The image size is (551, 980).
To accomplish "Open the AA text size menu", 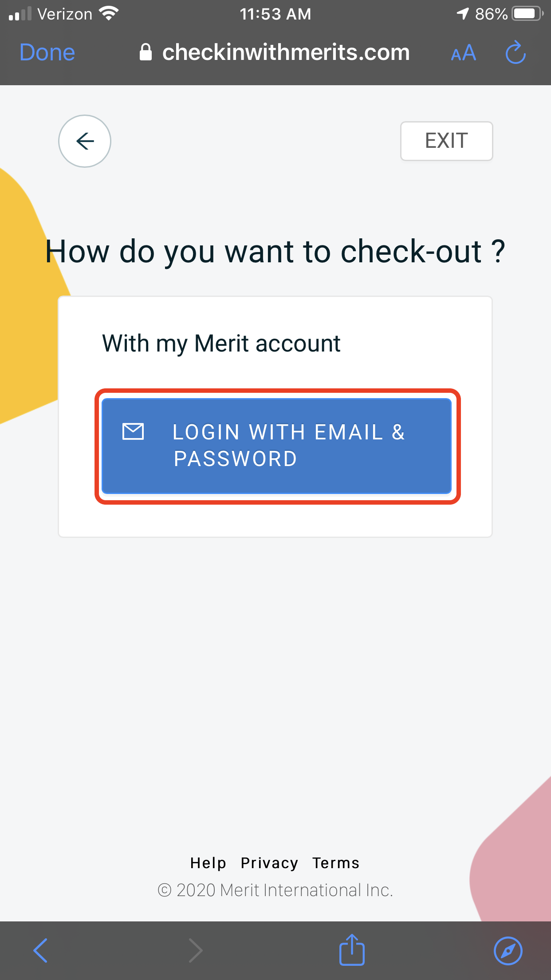I will coord(463,53).
